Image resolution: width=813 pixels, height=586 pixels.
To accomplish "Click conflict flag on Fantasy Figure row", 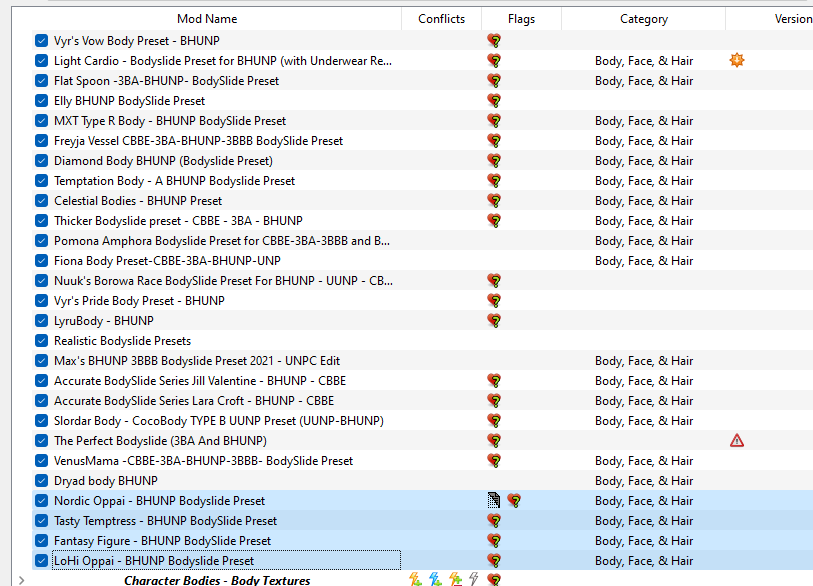I will (x=495, y=541).
